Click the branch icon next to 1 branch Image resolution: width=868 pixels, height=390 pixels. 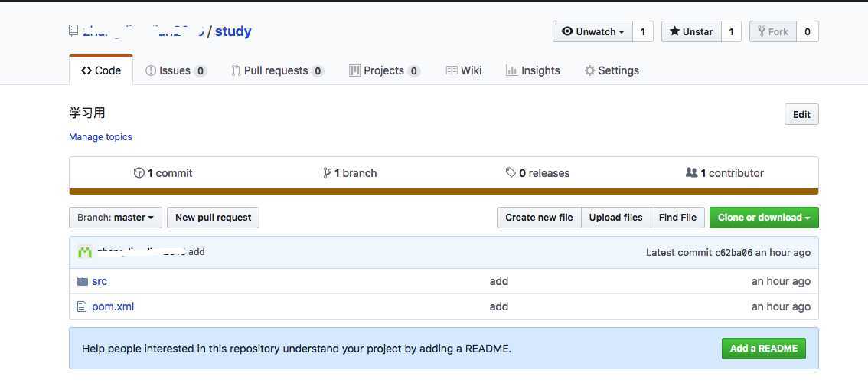[x=327, y=173]
